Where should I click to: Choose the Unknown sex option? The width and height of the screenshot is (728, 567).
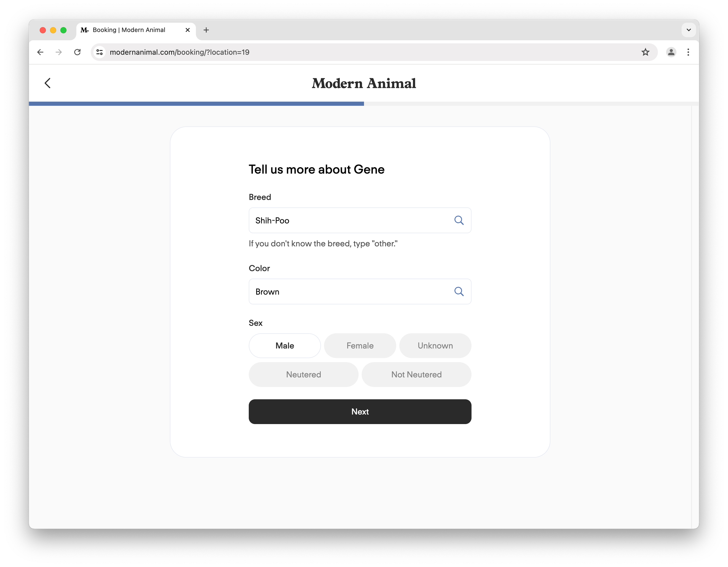[435, 345]
